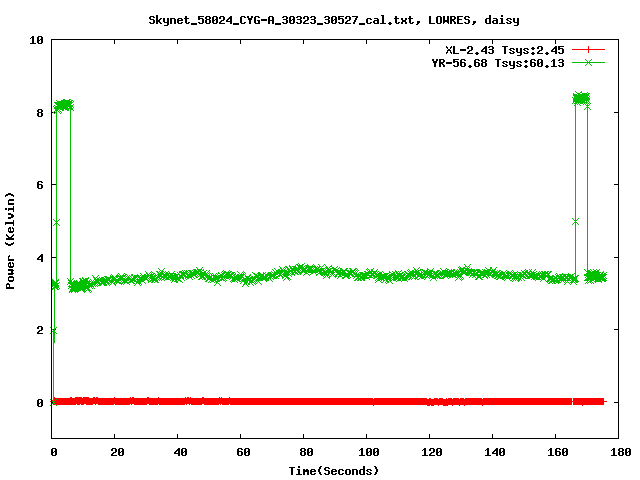Click the second green calibration spike near 165 seconds
640x480 pixels.
point(582,98)
